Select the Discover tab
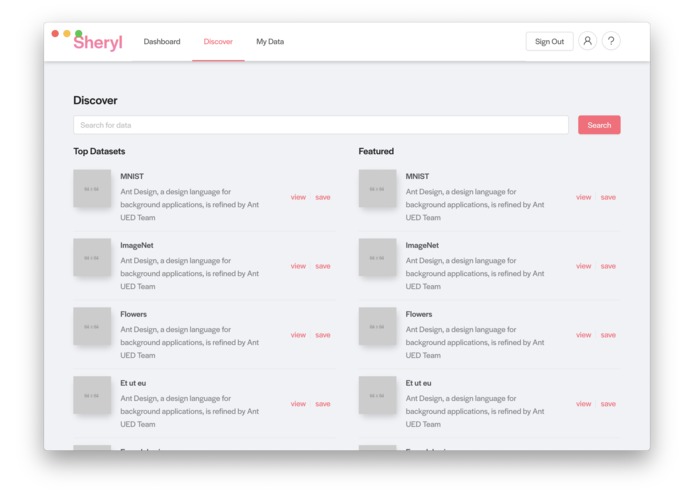Image resolution: width=695 pixels, height=494 pixels. 218,41
